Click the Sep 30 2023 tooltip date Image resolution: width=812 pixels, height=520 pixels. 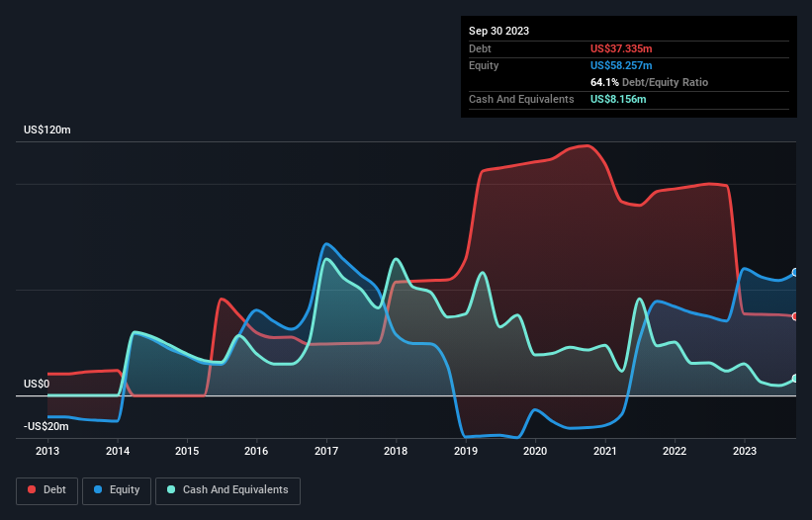click(498, 31)
